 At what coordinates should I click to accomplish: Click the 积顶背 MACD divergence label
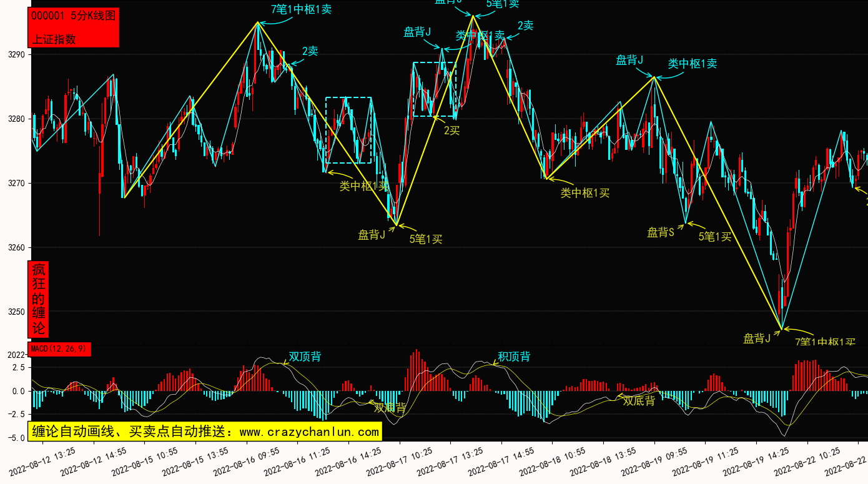513,357
